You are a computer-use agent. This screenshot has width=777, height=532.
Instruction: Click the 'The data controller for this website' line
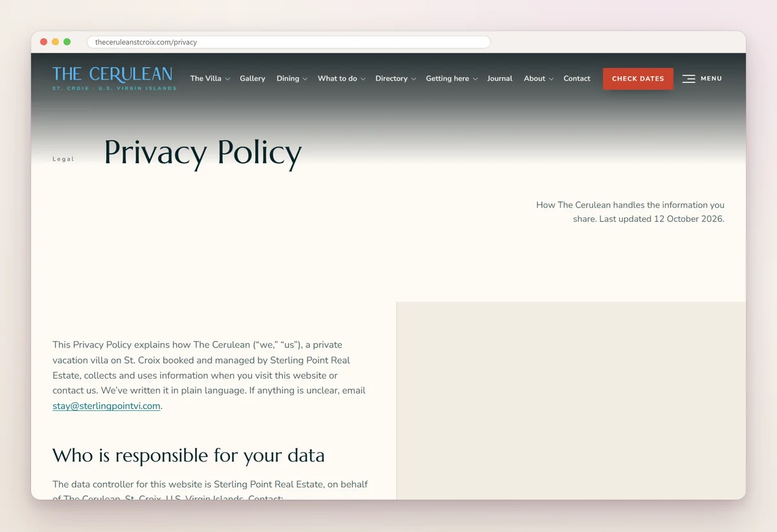pos(210,484)
